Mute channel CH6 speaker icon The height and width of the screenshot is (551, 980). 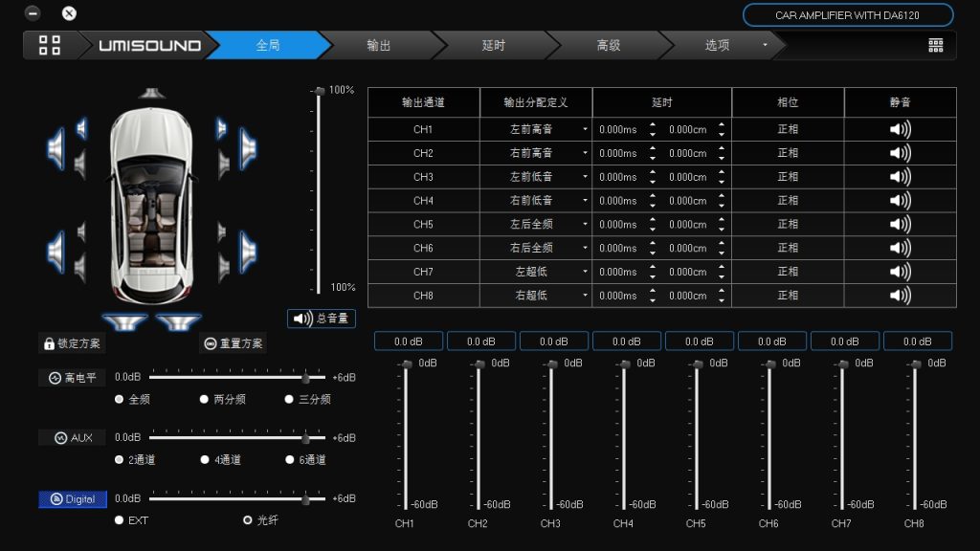(x=900, y=248)
